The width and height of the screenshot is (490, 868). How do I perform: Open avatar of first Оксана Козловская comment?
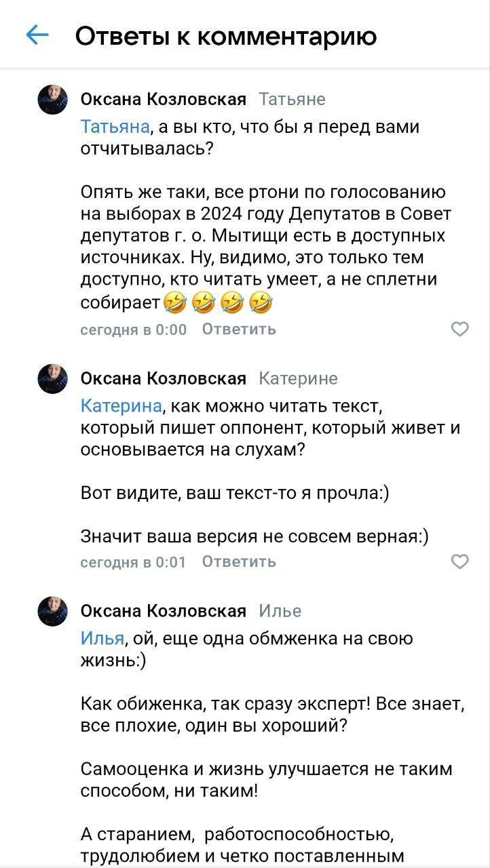point(52,100)
